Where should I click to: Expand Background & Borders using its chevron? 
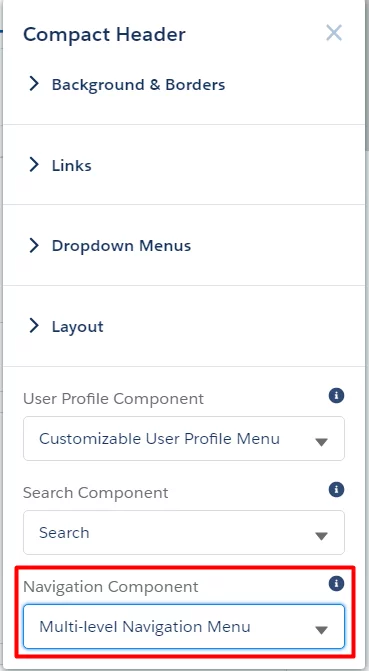[34, 84]
